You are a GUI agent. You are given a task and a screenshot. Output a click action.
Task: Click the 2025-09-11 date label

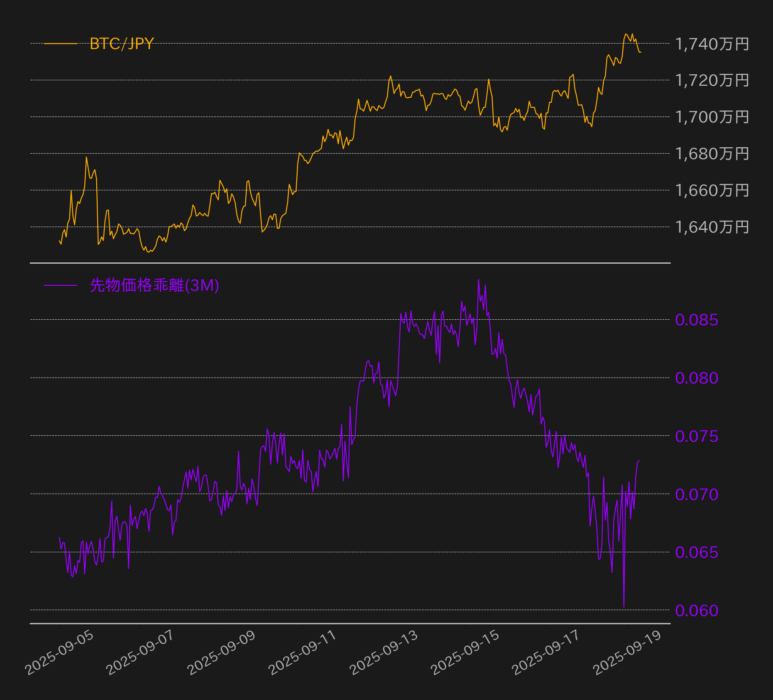pos(303,652)
